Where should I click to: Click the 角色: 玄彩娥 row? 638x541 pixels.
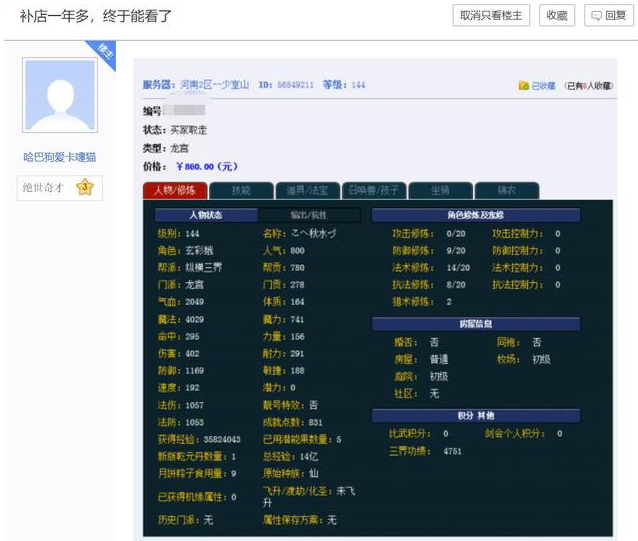[186, 251]
